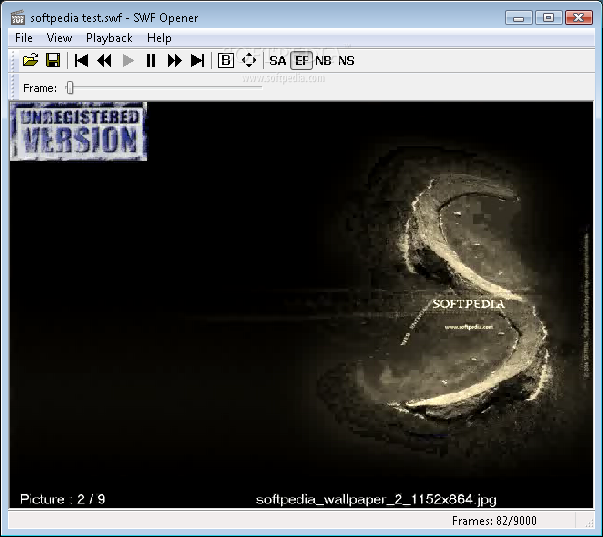The width and height of the screenshot is (603, 537).
Task: Fast forward the SWF playback
Action: point(174,61)
